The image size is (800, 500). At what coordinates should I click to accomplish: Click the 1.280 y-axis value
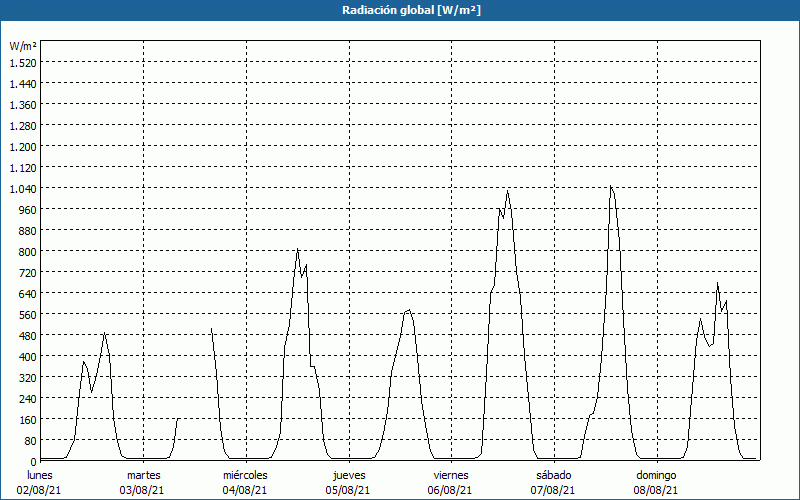click(x=23, y=126)
